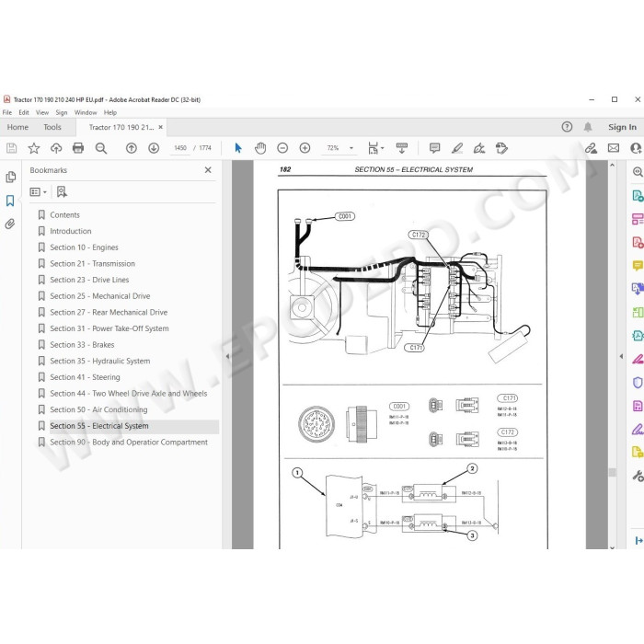Open Section 31 - Power Take-Off System bookmark

(x=109, y=328)
